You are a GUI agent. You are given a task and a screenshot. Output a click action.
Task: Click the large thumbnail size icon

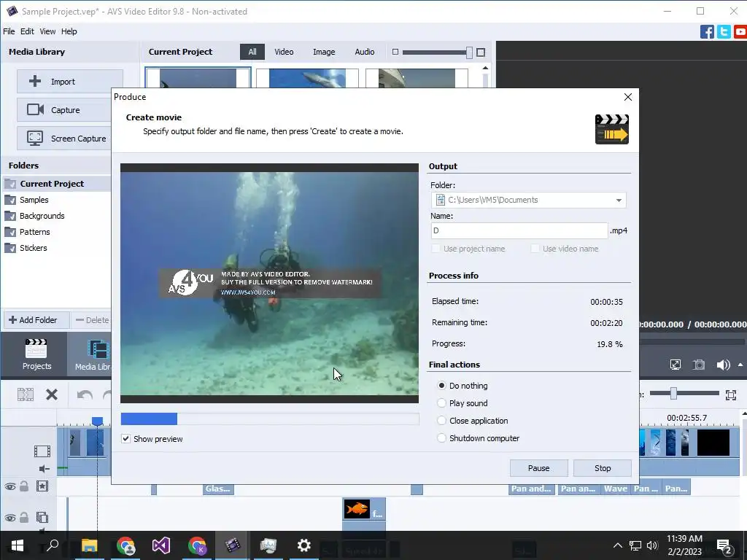pos(481,52)
